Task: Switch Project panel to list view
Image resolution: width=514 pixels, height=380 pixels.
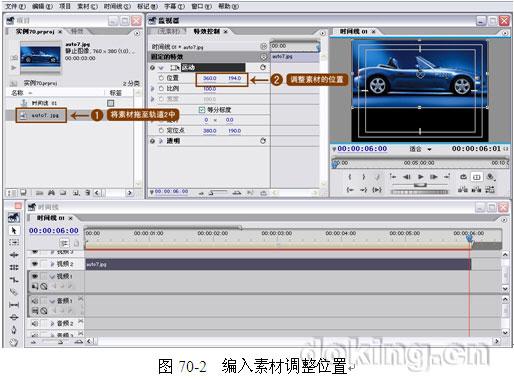Action: click(x=12, y=193)
